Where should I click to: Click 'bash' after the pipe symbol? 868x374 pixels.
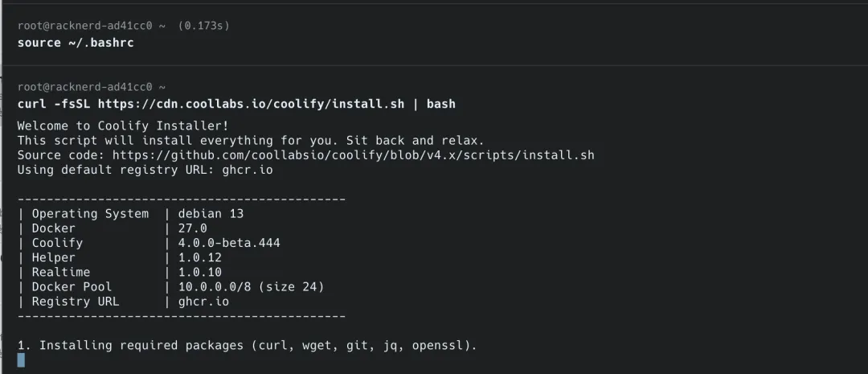pos(440,104)
